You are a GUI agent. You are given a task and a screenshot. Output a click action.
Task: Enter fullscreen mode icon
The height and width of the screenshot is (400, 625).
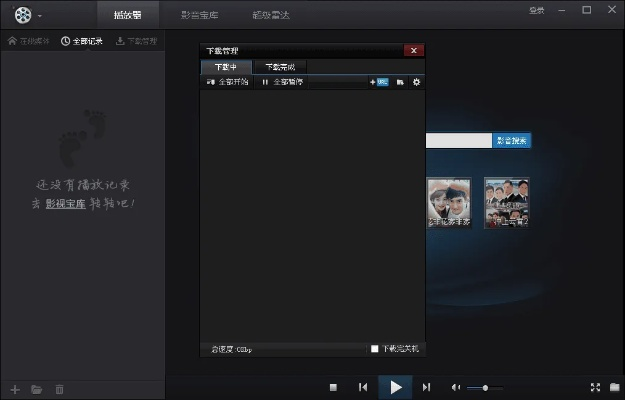[x=595, y=387]
